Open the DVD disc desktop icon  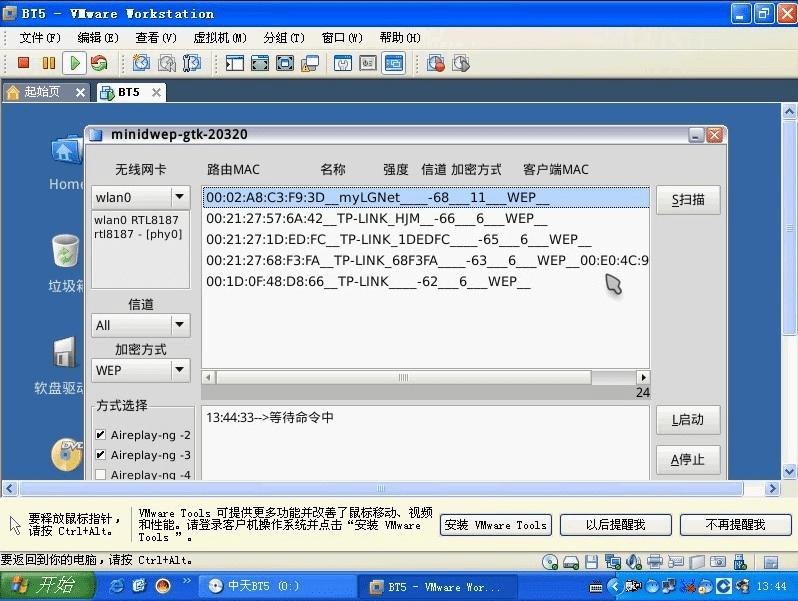click(x=67, y=454)
